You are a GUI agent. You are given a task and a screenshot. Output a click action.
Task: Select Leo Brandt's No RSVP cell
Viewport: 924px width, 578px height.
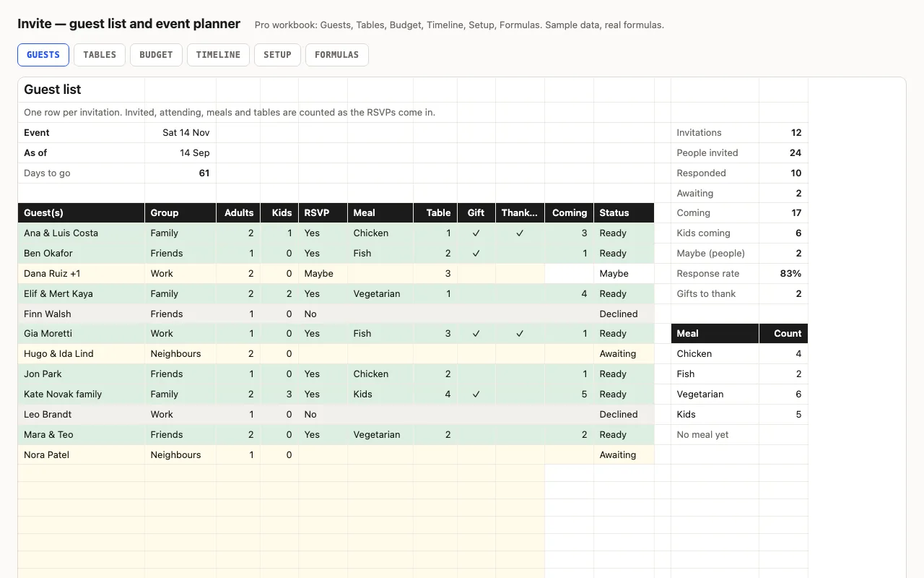pos(323,415)
